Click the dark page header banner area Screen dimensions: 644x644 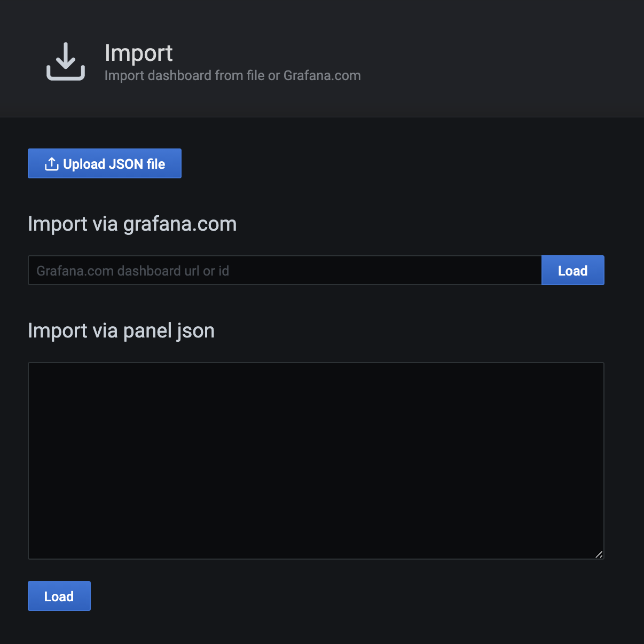(x=322, y=59)
